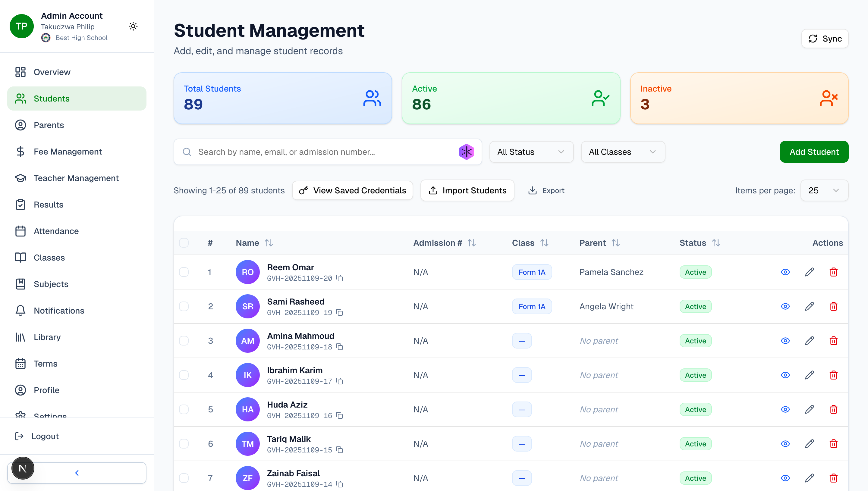The width and height of the screenshot is (868, 491).
Task: Click the copy icon next to Reem Omar's admission number
Action: pos(339,278)
